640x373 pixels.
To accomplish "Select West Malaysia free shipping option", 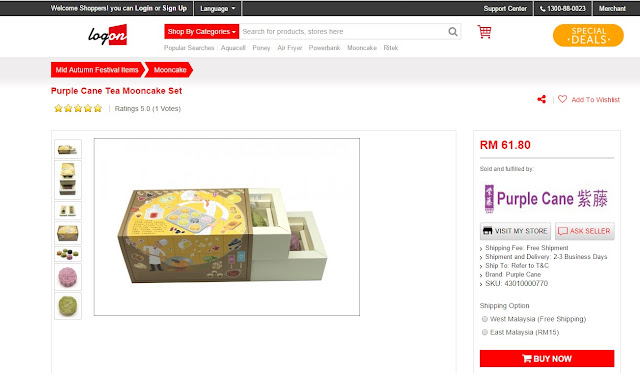I will pyautogui.click(x=484, y=319).
